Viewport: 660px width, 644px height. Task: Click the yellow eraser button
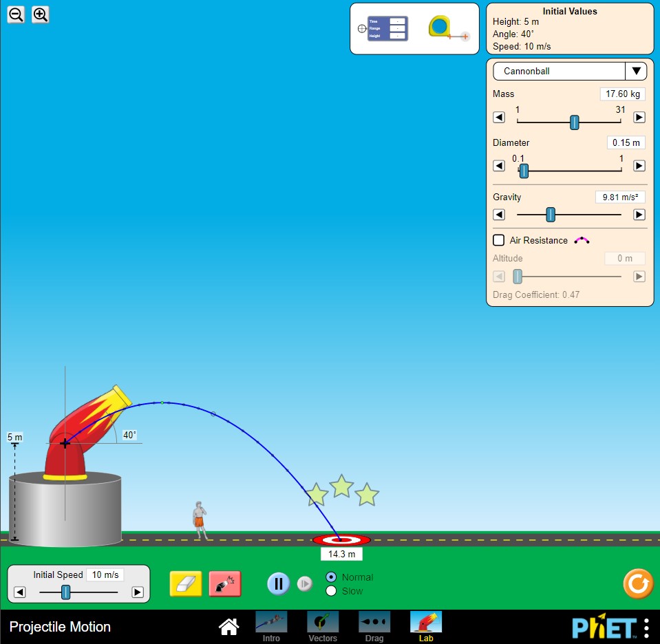(x=186, y=583)
